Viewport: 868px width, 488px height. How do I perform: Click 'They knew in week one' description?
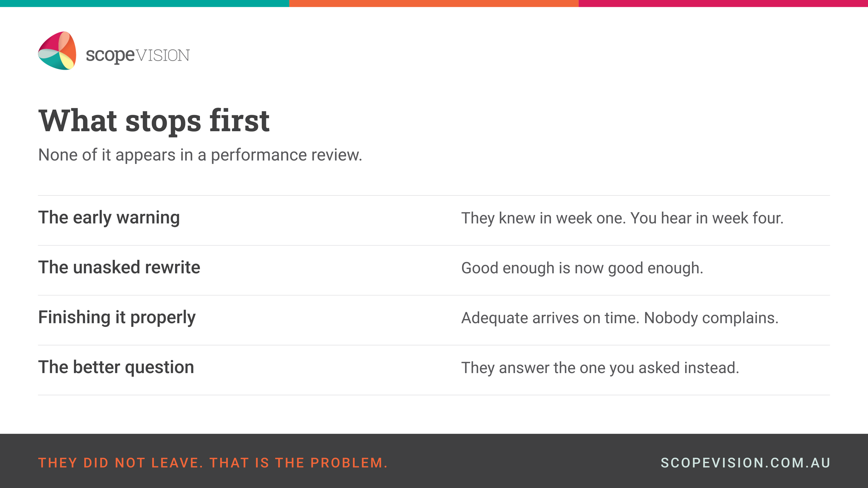click(622, 218)
